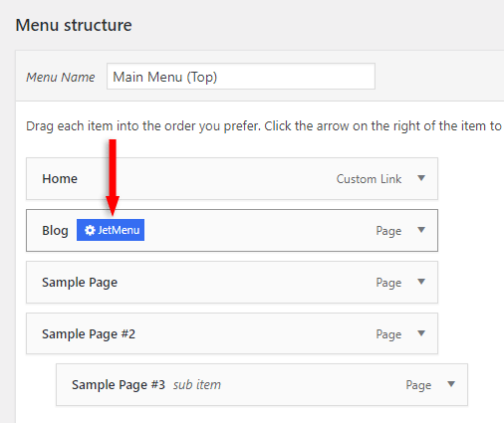Click into the Menu Name input field
Image resolution: width=504 pixels, height=423 pixels.
241,77
